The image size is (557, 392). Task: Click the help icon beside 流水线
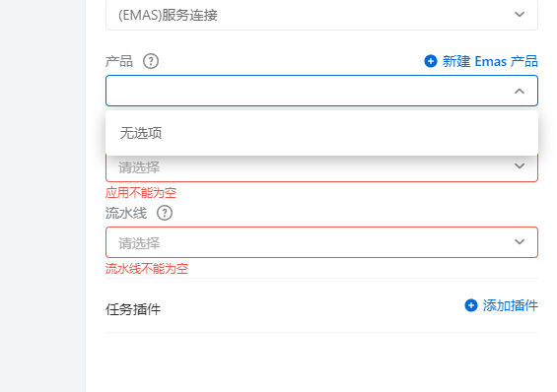pos(165,213)
